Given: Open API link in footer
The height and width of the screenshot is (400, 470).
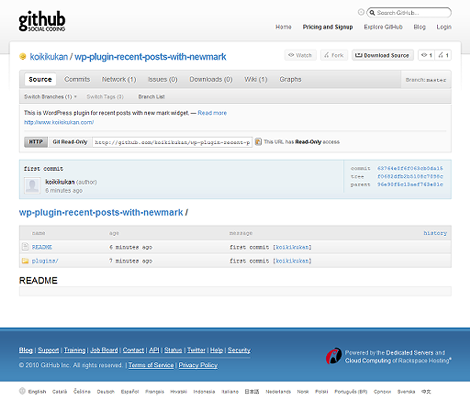Looking at the screenshot, I should coord(154,350).
